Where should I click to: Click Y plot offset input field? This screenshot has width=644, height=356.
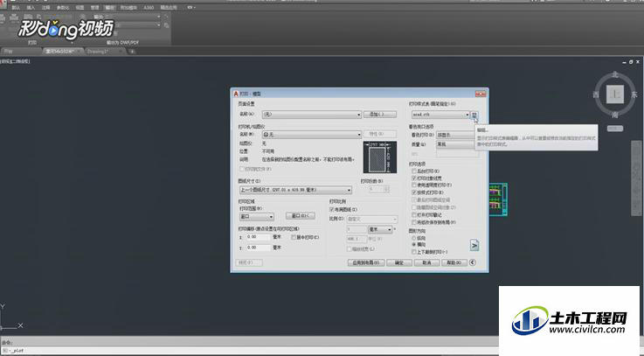pos(258,248)
